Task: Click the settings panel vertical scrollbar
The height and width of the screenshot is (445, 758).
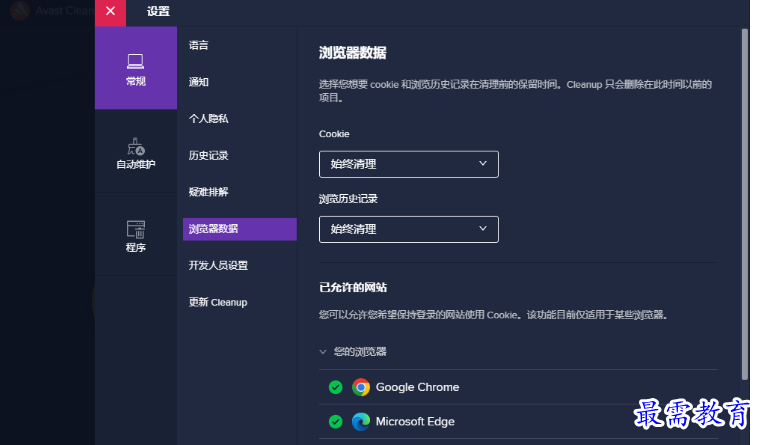Action: pos(744,205)
